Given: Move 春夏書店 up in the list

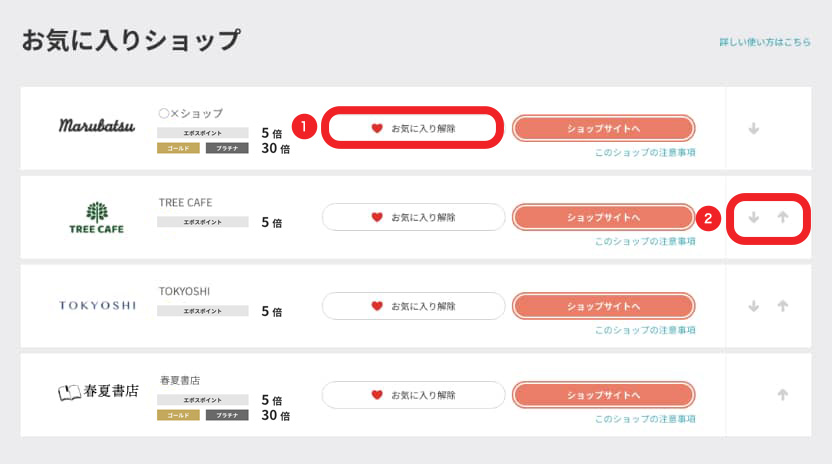Looking at the screenshot, I should click(783, 393).
